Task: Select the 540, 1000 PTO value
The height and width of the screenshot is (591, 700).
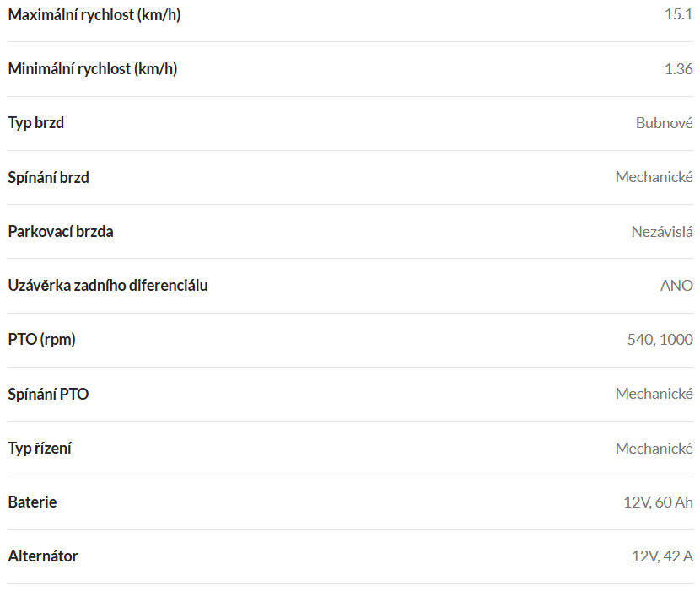Action: click(660, 340)
